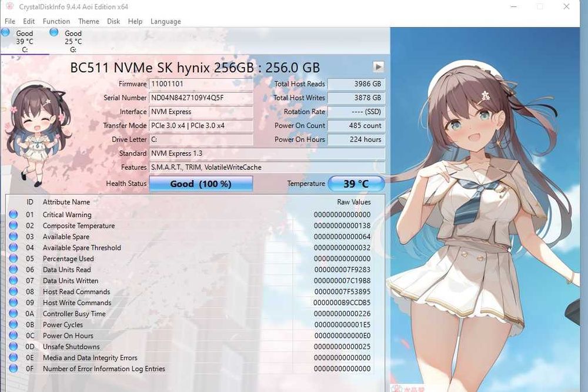
Task: Click the status orb for Power On Hours row 0C
Action: [x=14, y=336]
